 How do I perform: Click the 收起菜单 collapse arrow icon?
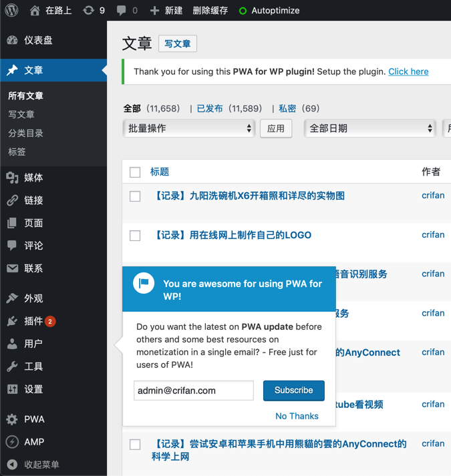(12, 465)
